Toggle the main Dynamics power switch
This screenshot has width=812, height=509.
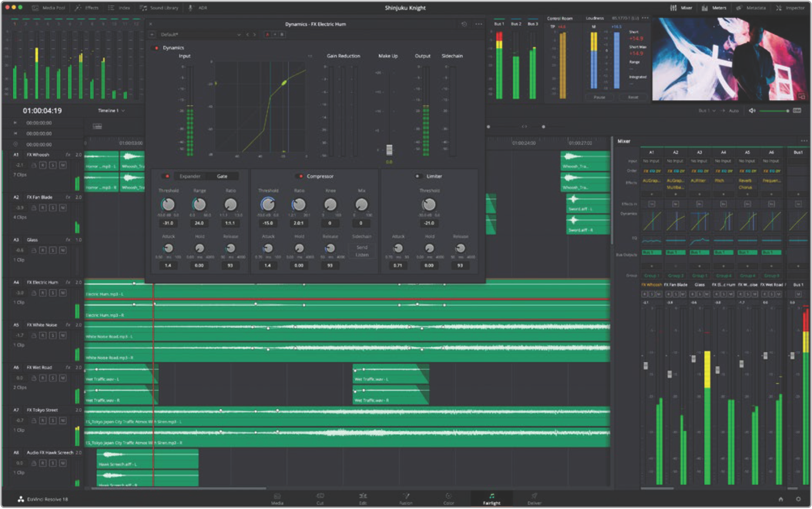(x=156, y=48)
